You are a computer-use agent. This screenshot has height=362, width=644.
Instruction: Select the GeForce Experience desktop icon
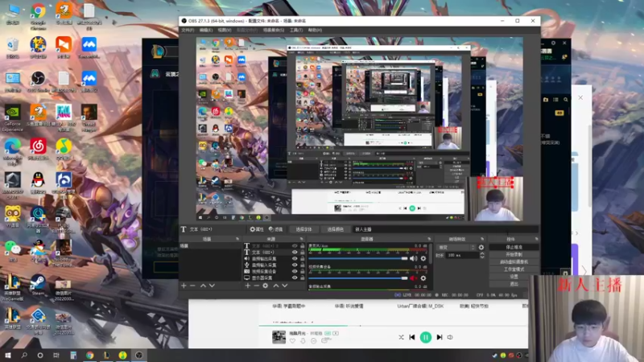pos(12,118)
